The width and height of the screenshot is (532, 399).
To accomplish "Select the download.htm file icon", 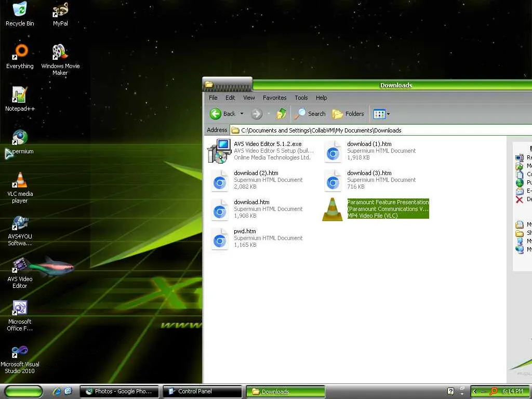I will coord(220,211).
